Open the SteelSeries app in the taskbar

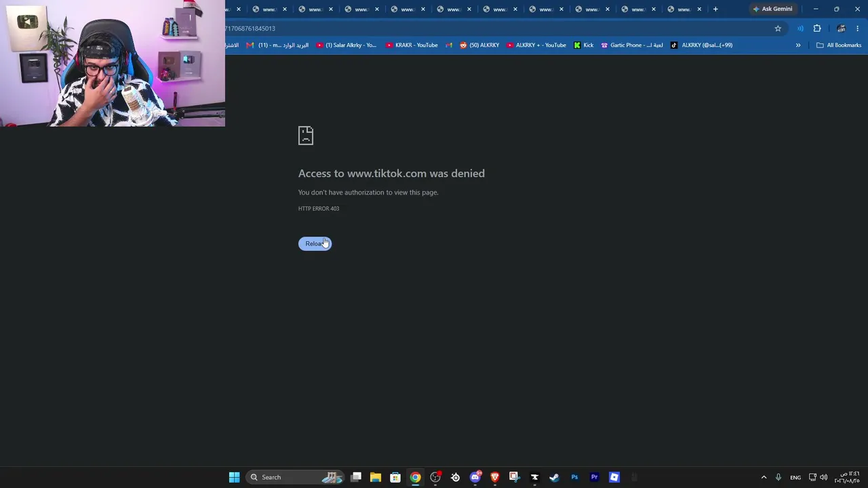(x=455, y=477)
